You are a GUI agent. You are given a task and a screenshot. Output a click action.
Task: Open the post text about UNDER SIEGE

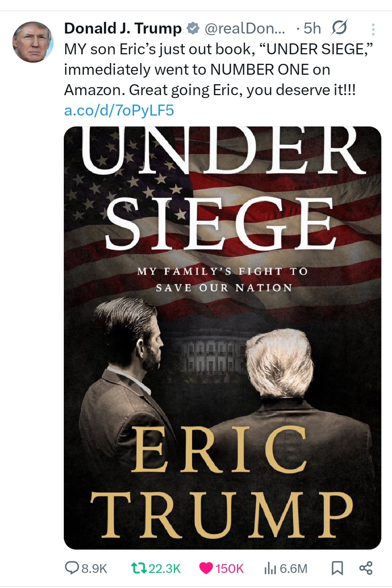[220, 70]
